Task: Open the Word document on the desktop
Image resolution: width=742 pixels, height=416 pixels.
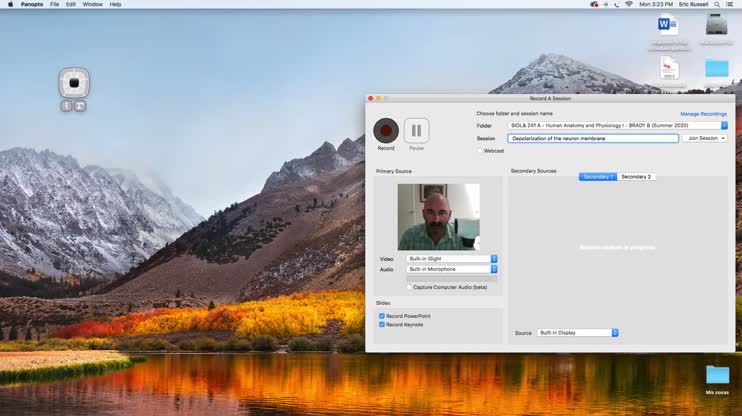Action: point(667,26)
